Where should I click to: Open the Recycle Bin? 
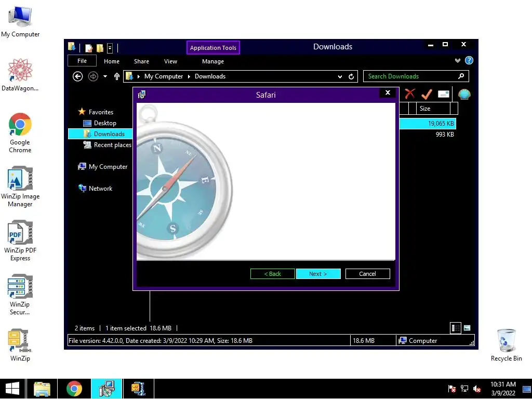506,345
